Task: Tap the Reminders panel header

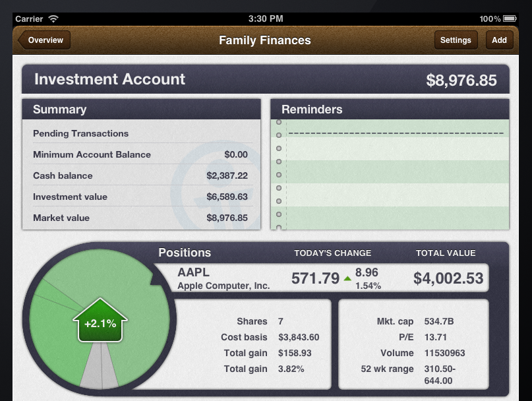Action: [x=390, y=109]
